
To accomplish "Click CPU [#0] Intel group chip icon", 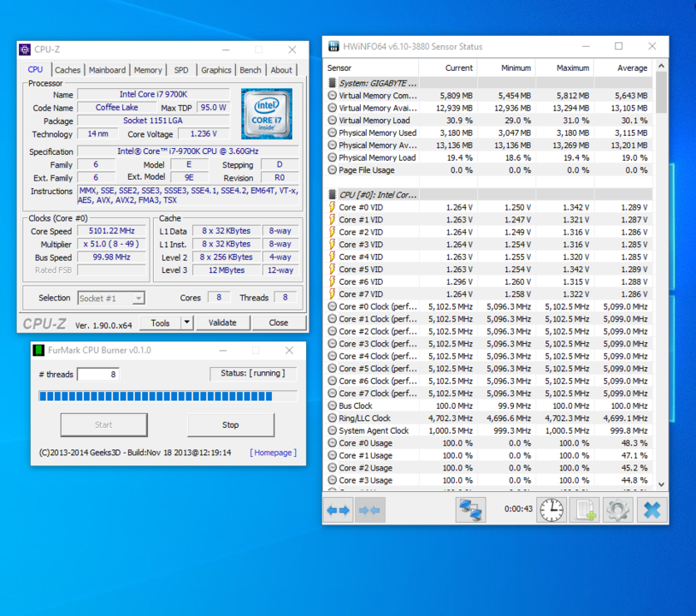I will tap(332, 194).
